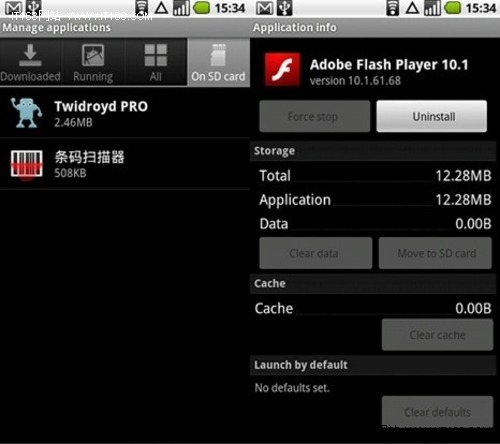
Task: Tap the Twidroyd PRO robot icon
Action: tap(26, 113)
